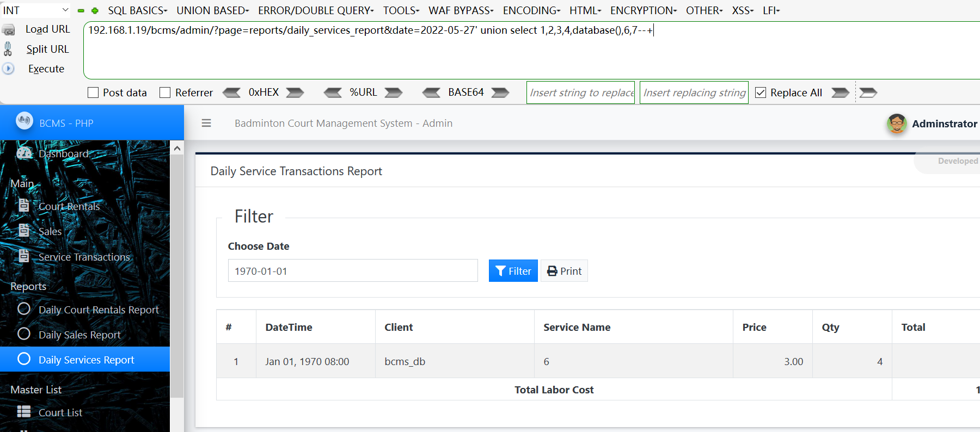Enable the Post data checkbox

pyautogui.click(x=93, y=92)
